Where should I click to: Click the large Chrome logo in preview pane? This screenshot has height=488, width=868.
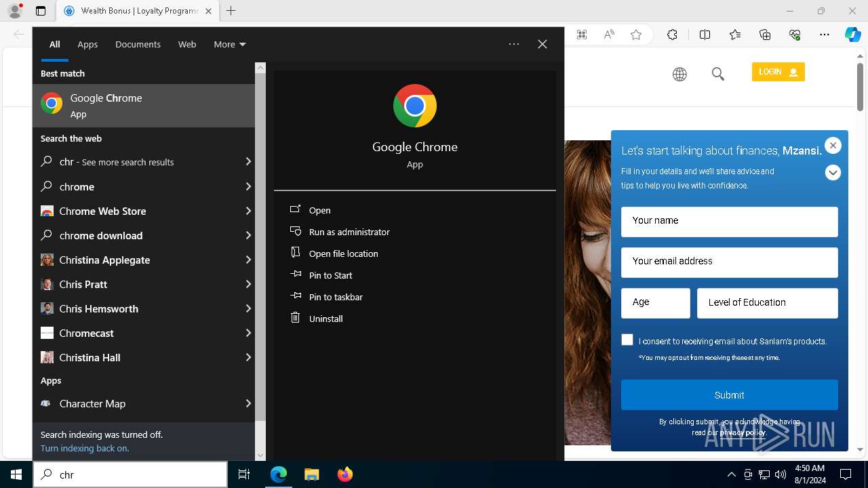[415, 106]
